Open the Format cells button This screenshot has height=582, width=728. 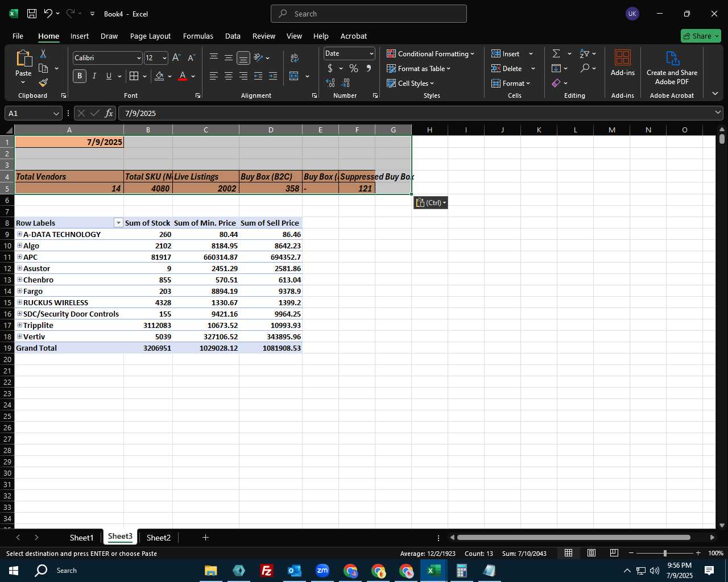pyautogui.click(x=510, y=83)
